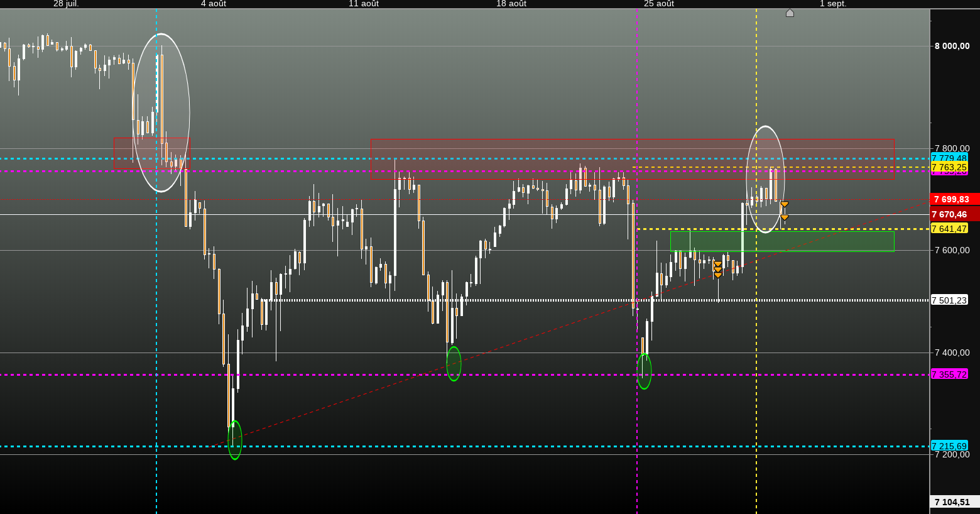Screen dimensions: 980x514
Task: Select the cyan 7 779,48 level label
Action: [949, 158]
